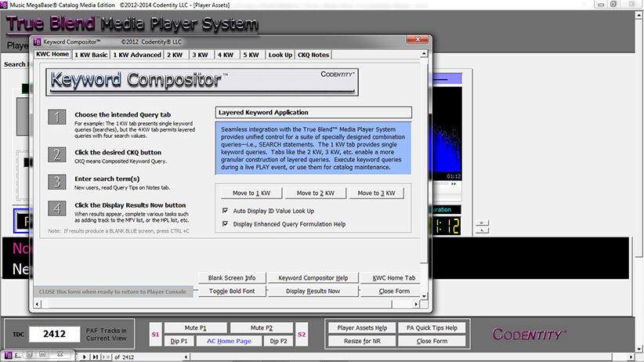Switch to the 1 KW Basic tab
The height and width of the screenshot is (362, 644).
coord(92,55)
